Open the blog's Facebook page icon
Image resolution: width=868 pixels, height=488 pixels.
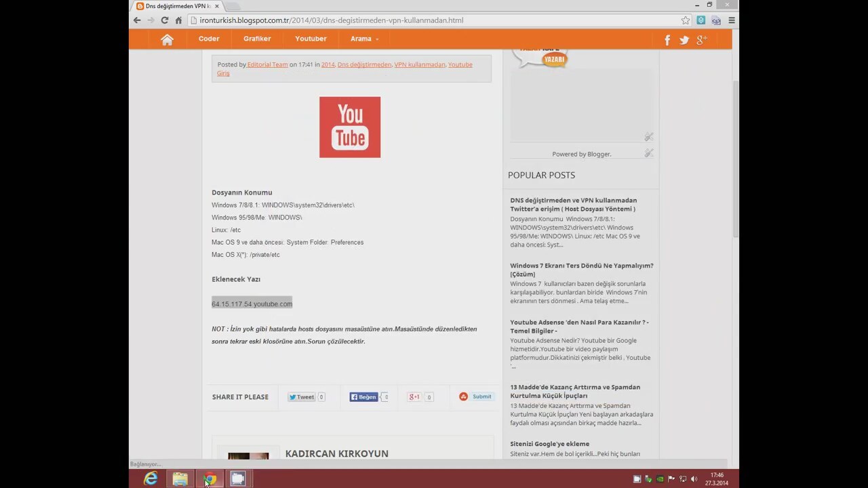point(667,40)
